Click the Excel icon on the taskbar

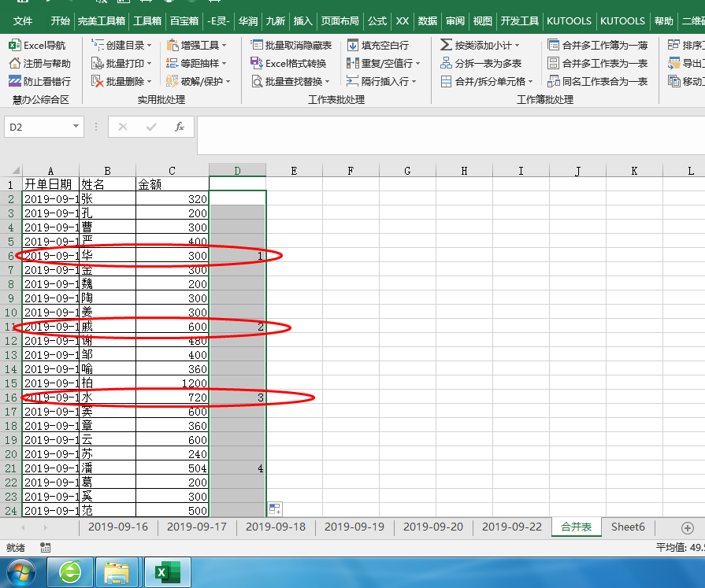167,573
